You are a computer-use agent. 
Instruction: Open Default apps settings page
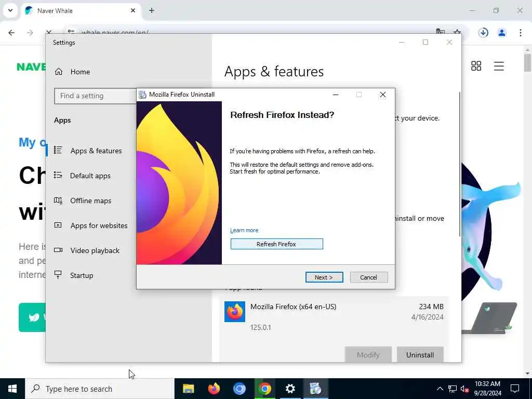coord(90,176)
